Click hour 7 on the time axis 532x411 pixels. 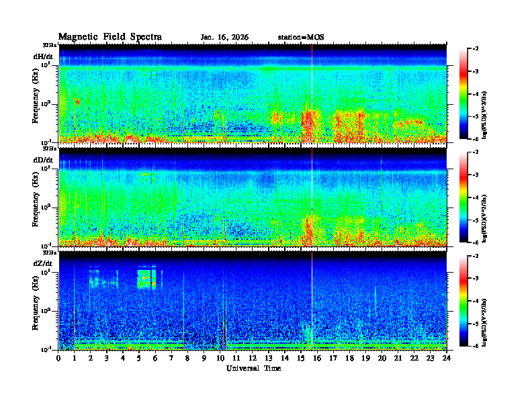click(x=171, y=358)
